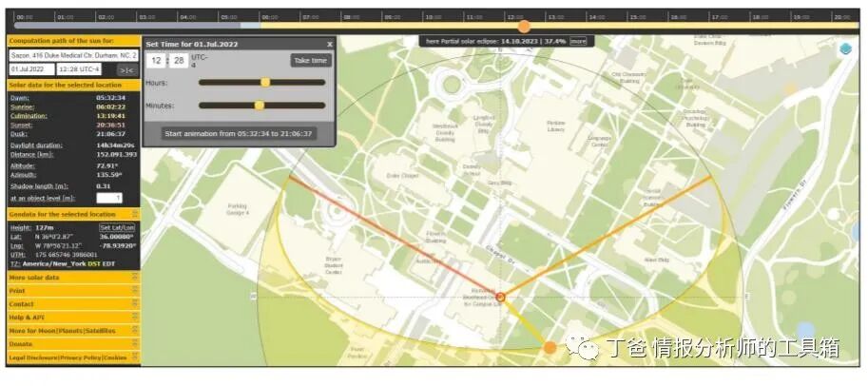
Task: Open the map layers icon
Action: tap(845, 49)
